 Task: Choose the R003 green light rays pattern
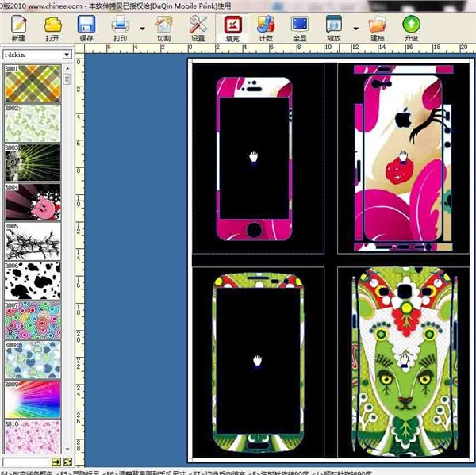tap(33, 163)
